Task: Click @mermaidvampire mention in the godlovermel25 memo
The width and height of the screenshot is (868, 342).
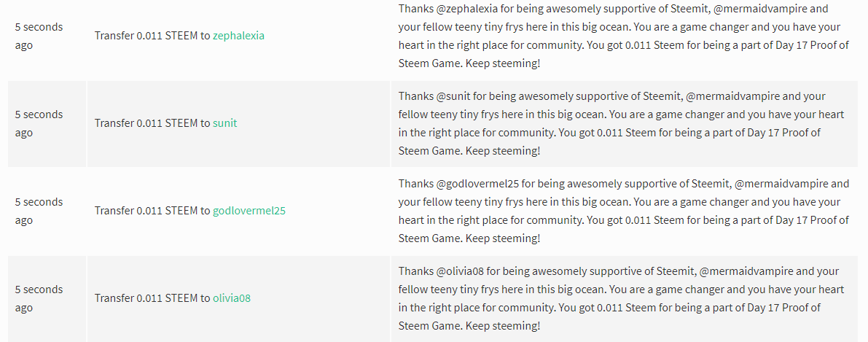Action: (x=781, y=184)
